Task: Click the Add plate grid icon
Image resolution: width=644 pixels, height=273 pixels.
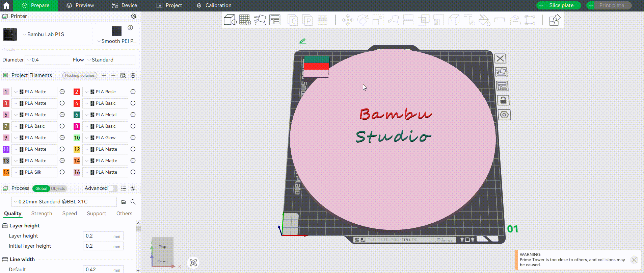Action: point(245,20)
